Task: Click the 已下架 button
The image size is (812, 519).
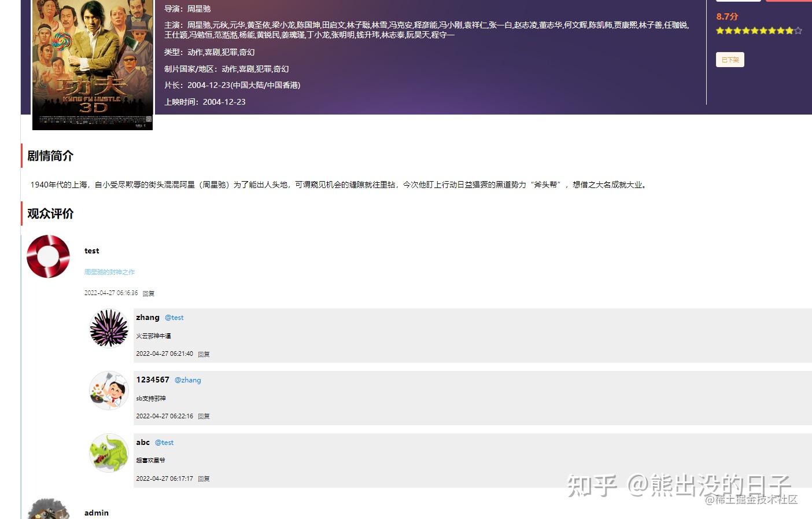Action: coord(729,60)
